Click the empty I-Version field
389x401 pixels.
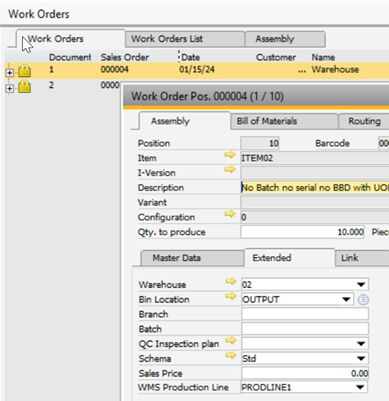pos(315,173)
